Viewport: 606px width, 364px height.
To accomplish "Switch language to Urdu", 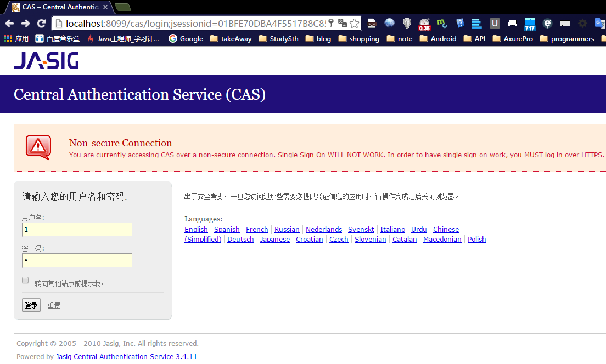I will [x=419, y=229].
